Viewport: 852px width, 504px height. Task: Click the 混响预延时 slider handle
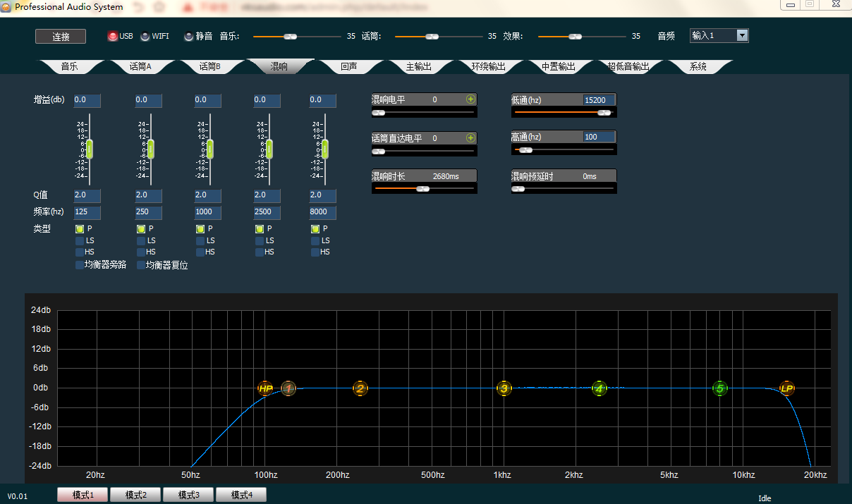[518, 189]
